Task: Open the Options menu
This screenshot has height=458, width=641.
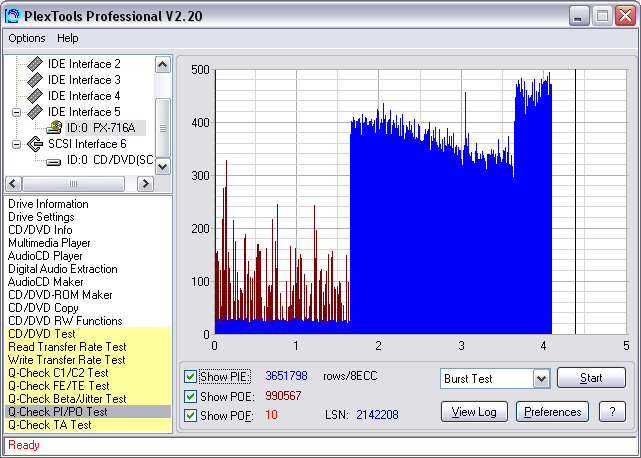Action: (27, 38)
